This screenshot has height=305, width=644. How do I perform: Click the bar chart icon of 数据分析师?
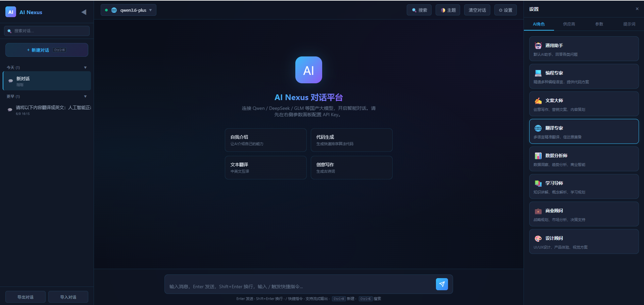coord(538,156)
